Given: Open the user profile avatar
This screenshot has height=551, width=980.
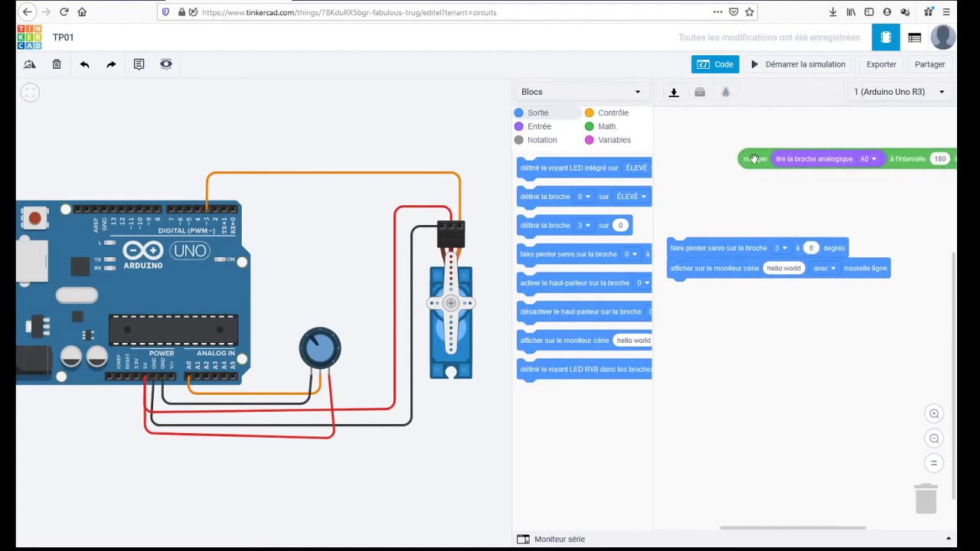Looking at the screenshot, I should point(943,37).
